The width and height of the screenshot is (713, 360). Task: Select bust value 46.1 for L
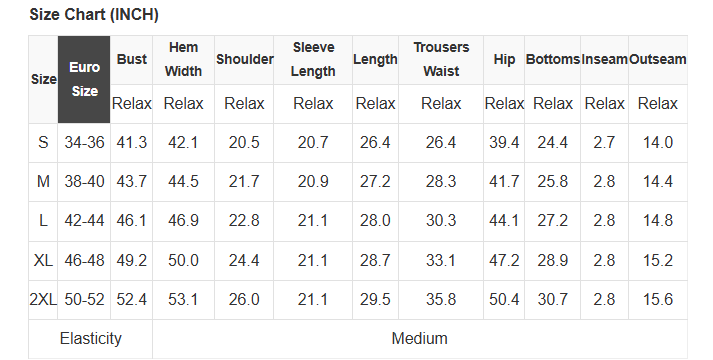tap(131, 221)
